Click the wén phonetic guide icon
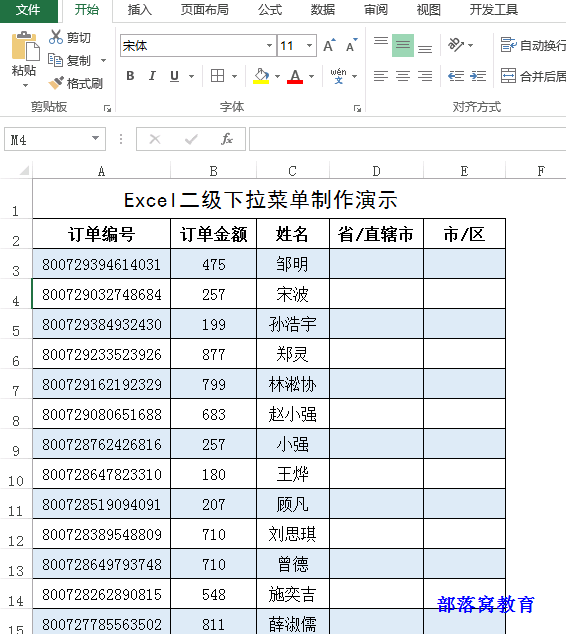This screenshot has width=566, height=634. pos(338,76)
